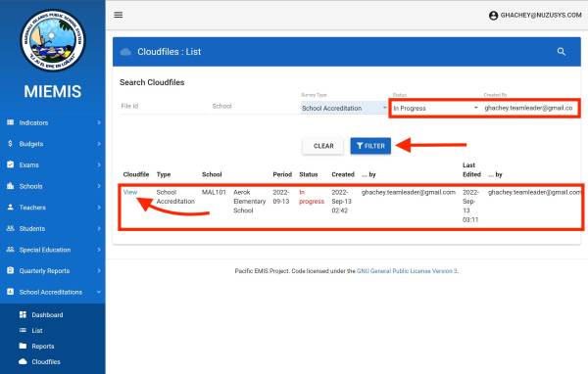Open the Survey Type dropdown showing School Accreditation
This screenshot has width=588, height=374.
[x=344, y=108]
